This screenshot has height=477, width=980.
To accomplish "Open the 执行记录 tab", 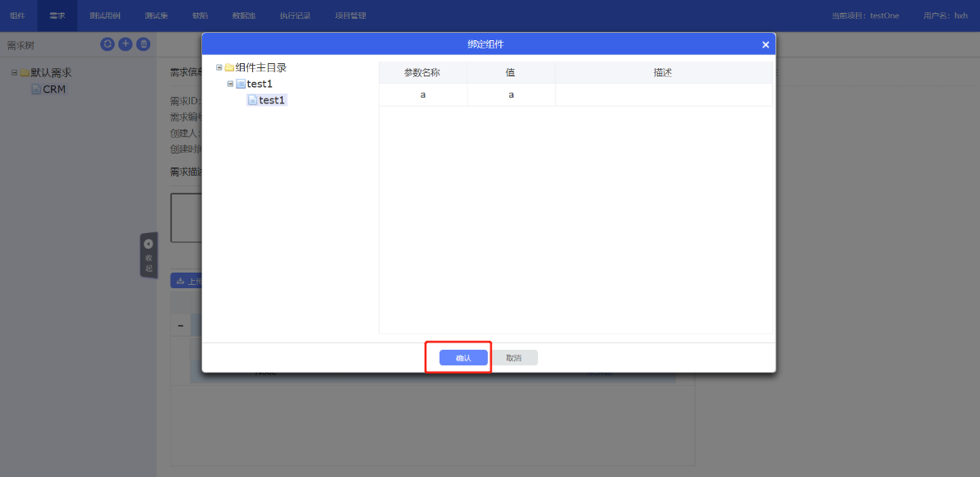I will (x=295, y=16).
